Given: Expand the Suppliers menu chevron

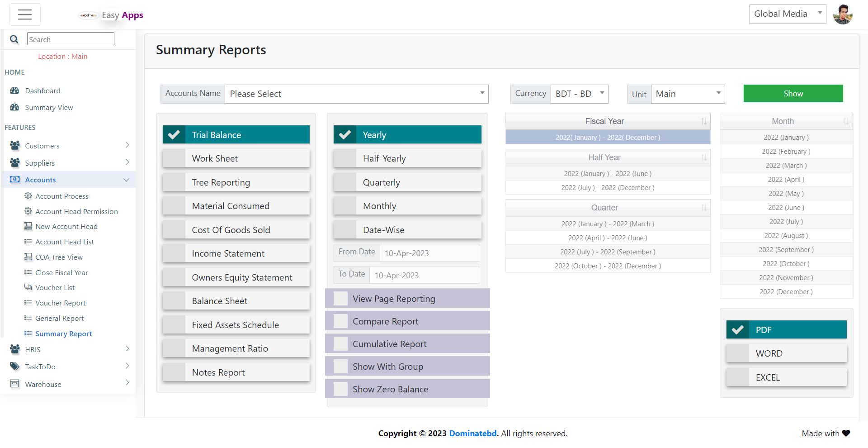Looking at the screenshot, I should click(x=127, y=162).
